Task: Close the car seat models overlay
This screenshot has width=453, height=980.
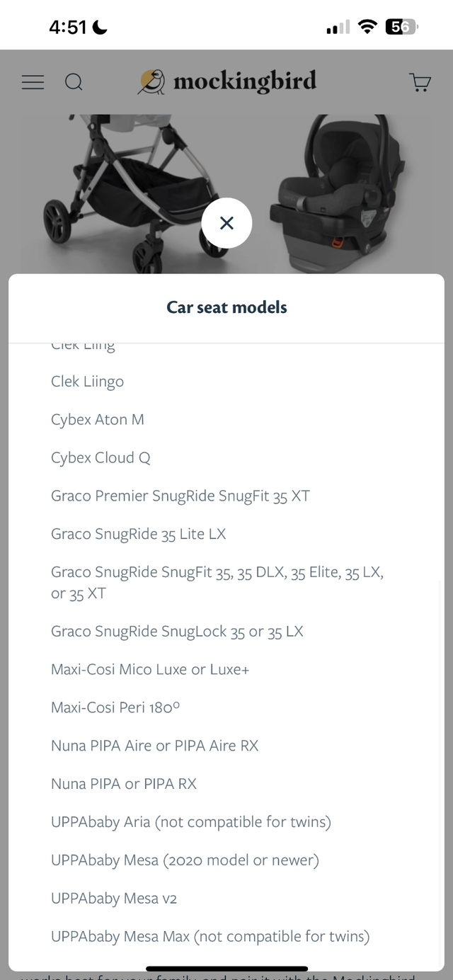Action: click(226, 222)
